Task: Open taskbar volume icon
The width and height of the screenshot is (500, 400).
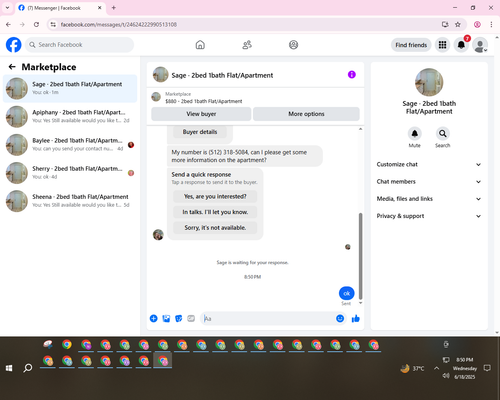Action: 446,376
